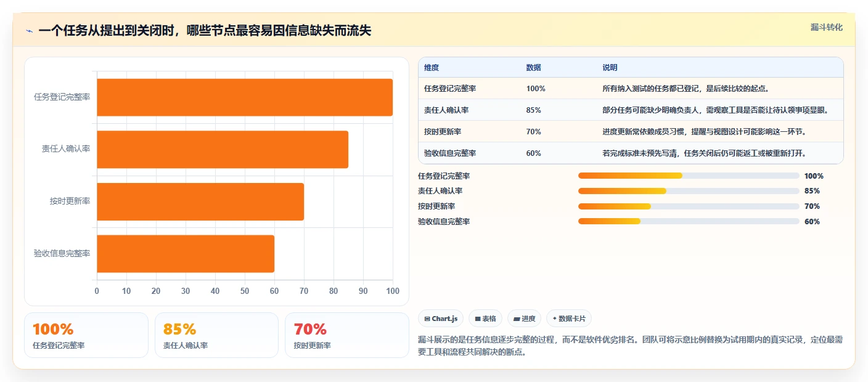This screenshot has height=382, width=868.
Task: Click the description starting 若完成标准未预先写清
Action: tap(705, 153)
